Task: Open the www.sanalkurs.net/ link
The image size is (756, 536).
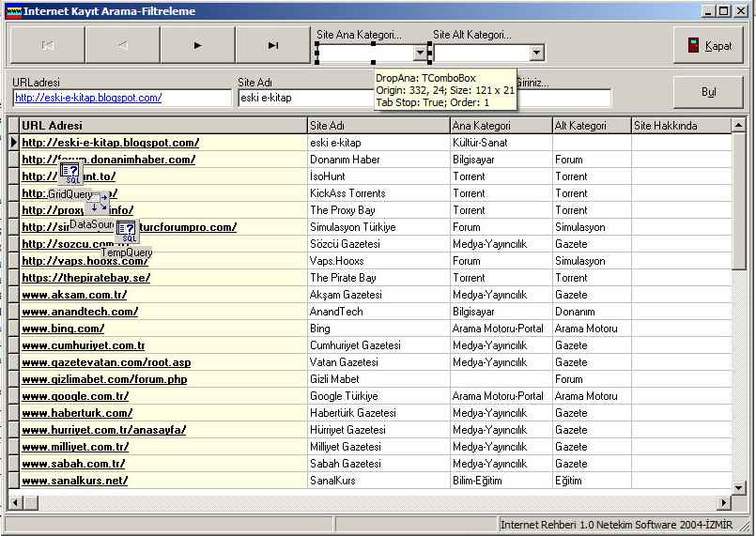Action: pos(75,480)
